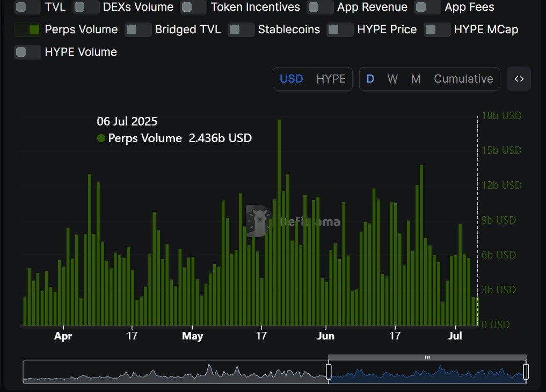Image resolution: width=546 pixels, height=392 pixels.
Task: Turn on Stablecoins toggle
Action: coord(241,29)
